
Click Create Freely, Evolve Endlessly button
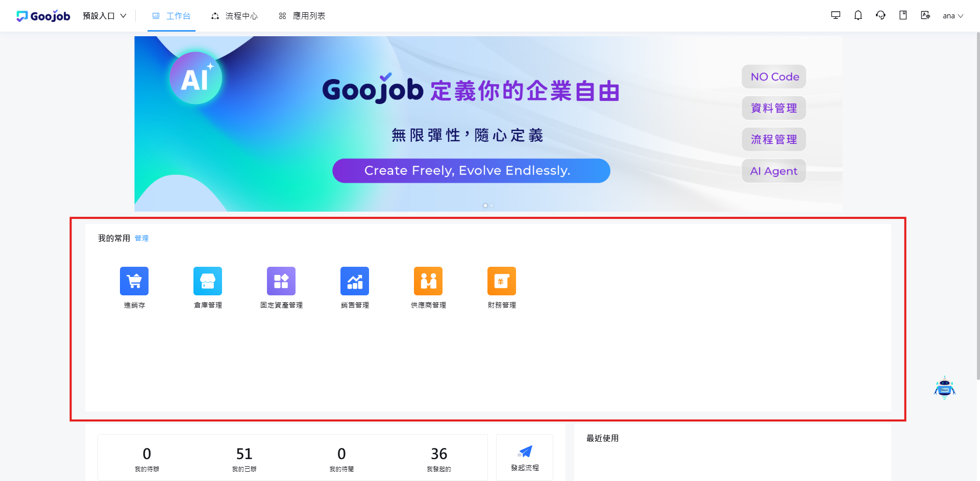(471, 170)
